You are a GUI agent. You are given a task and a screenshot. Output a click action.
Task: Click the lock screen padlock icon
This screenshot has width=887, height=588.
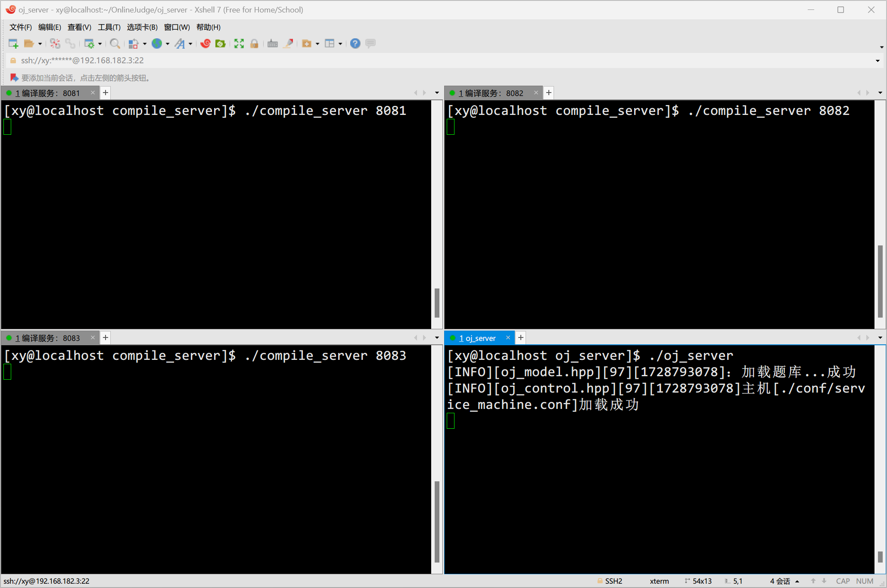tap(254, 43)
